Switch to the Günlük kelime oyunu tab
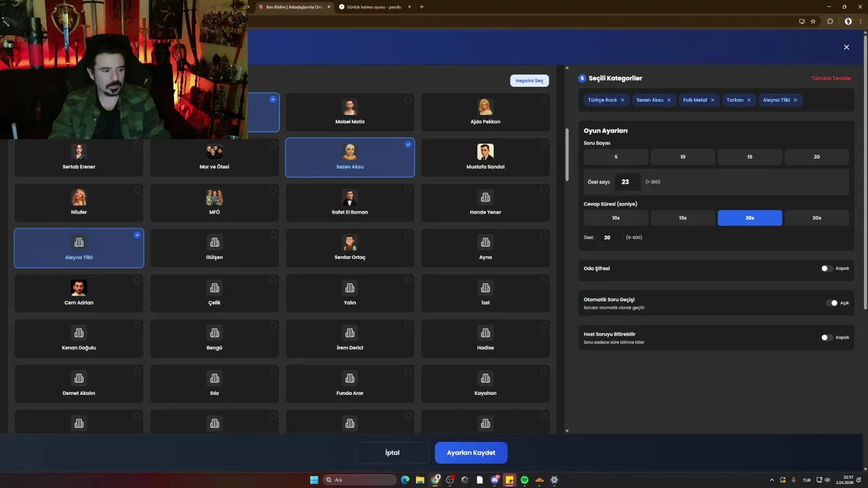The image size is (868, 488). pos(374,7)
